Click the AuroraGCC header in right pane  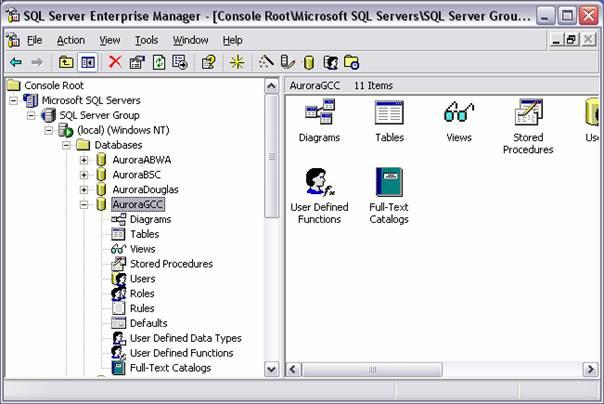click(x=314, y=85)
